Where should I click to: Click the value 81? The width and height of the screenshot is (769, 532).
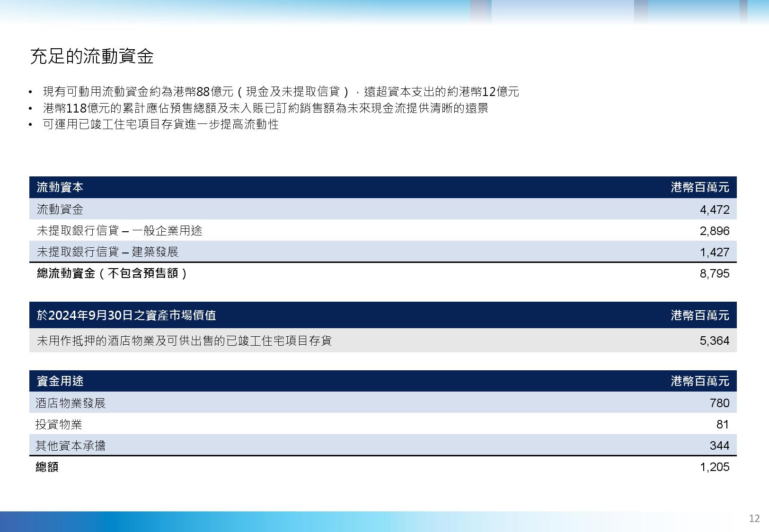[x=723, y=424]
